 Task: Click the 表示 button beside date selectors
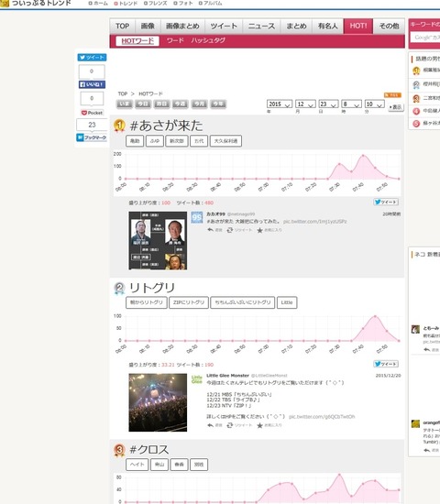[396, 107]
